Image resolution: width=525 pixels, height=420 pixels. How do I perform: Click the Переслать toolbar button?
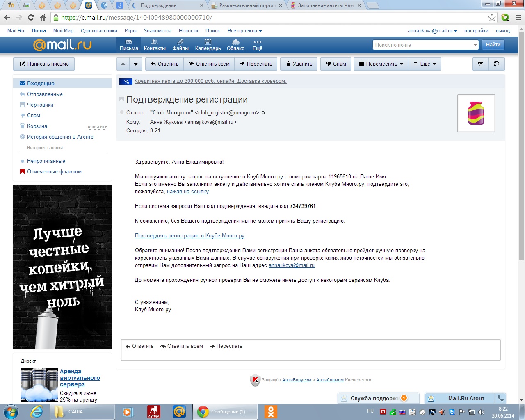256,64
